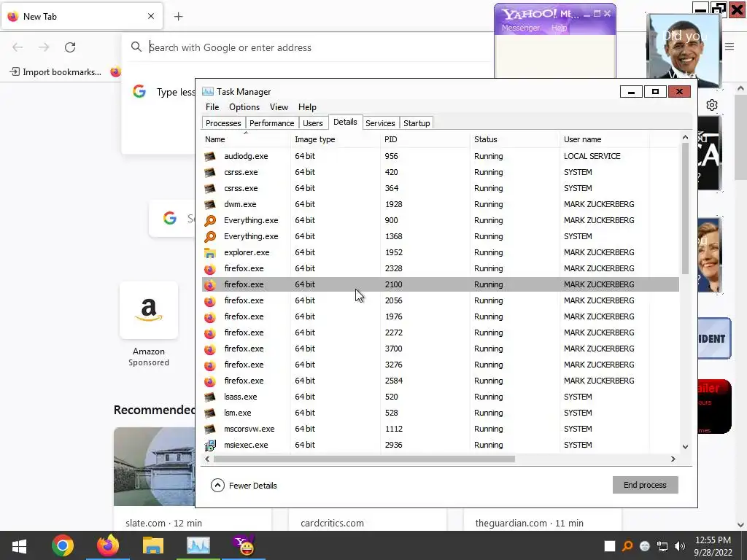Open Yahoo Messenger from the taskbar
The height and width of the screenshot is (560, 747).
(x=244, y=545)
